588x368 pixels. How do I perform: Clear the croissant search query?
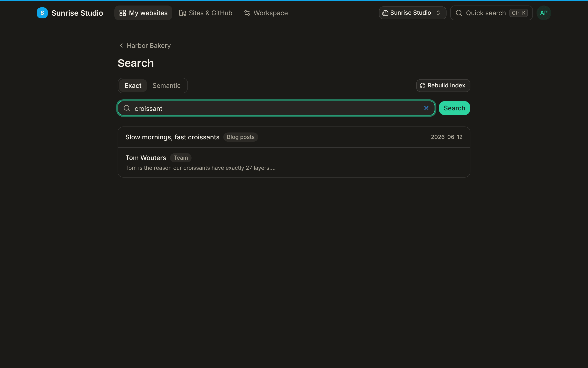(426, 108)
